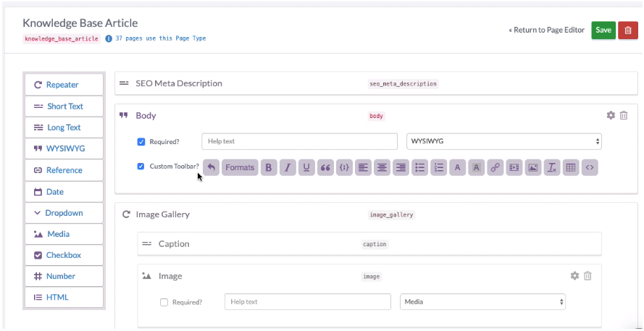Uncheck the Body Required checkbox
Screen dimensions: 644x331
[x=141, y=142]
